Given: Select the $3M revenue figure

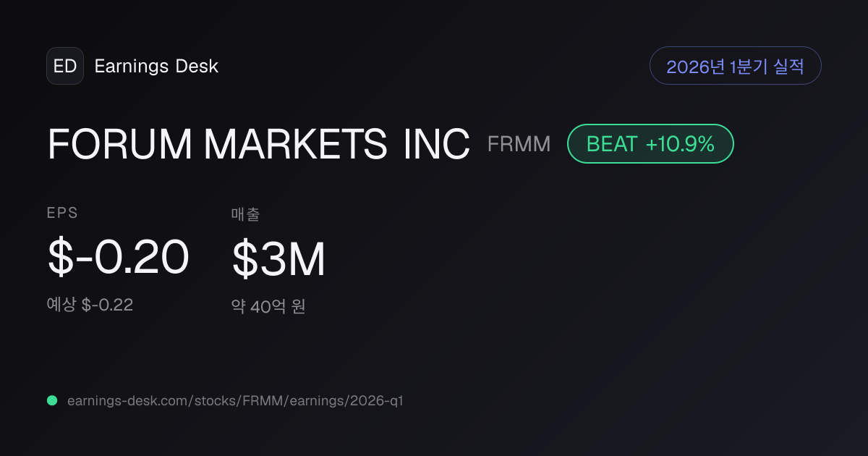Looking at the screenshot, I should (278, 259).
